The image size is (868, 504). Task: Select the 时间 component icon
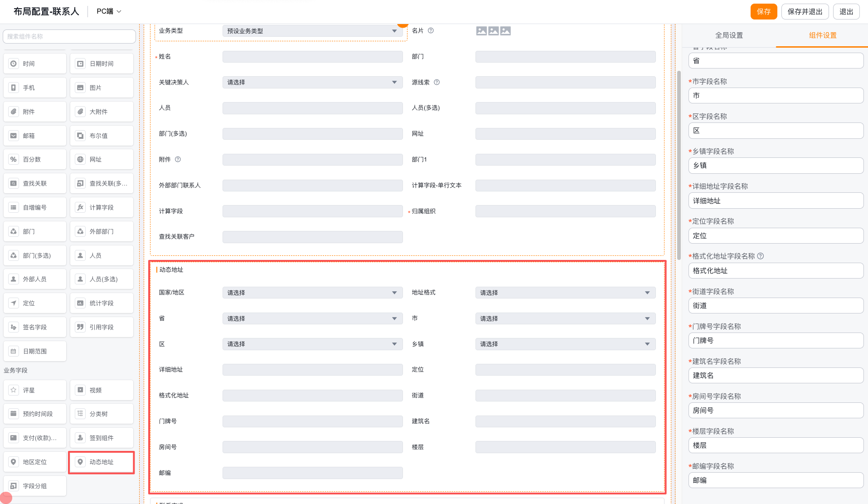14,64
